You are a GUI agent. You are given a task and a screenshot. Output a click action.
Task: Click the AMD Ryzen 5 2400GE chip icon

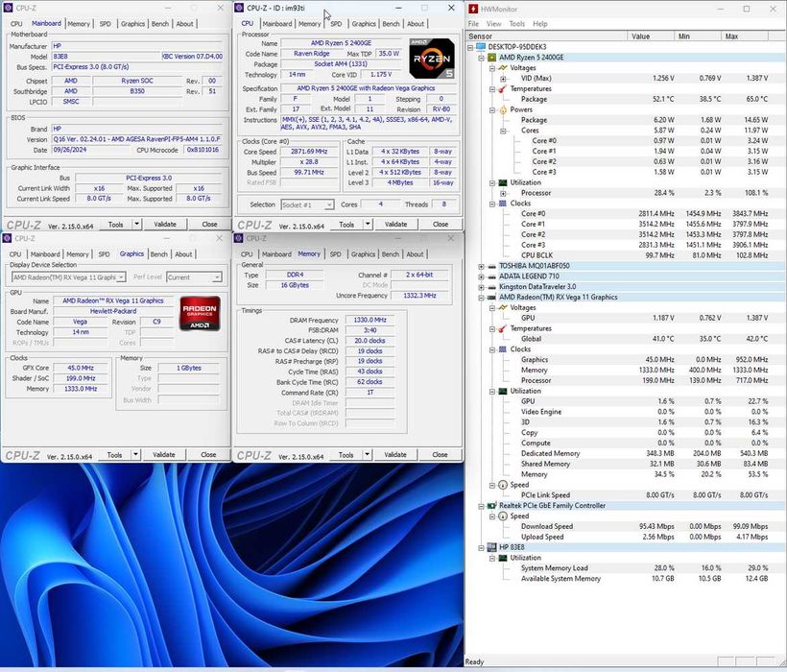tap(492, 57)
